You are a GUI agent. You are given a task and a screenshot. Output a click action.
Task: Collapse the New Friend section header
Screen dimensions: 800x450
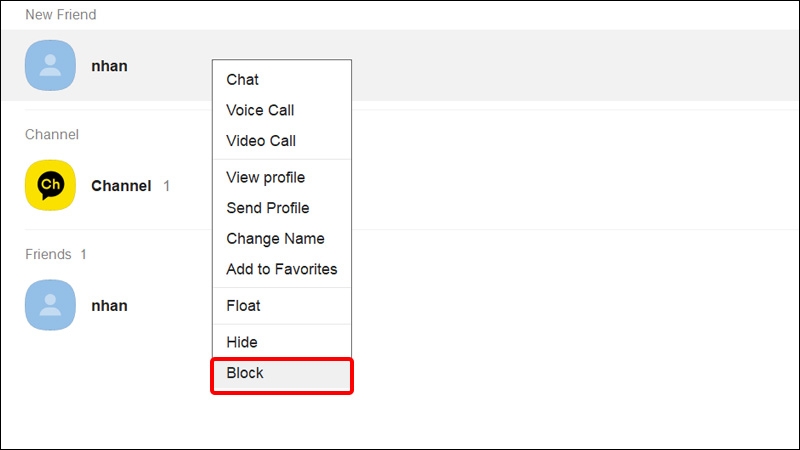[x=61, y=15]
